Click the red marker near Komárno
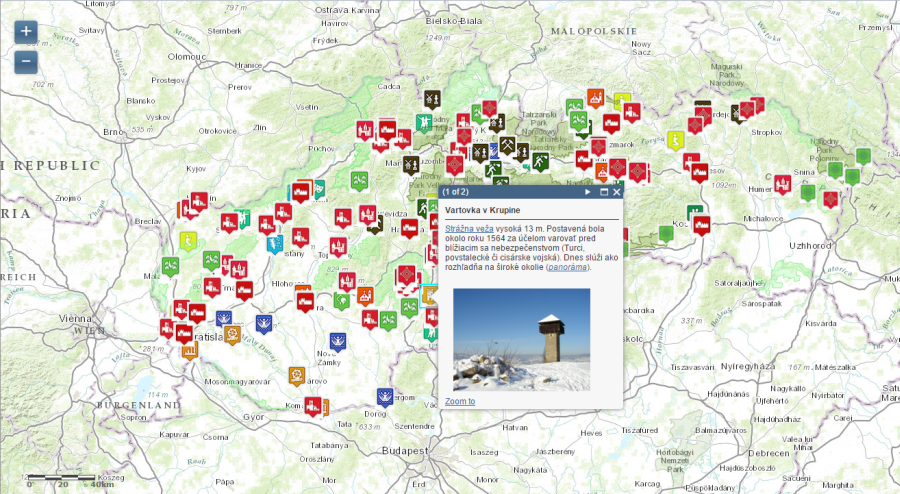The image size is (900, 494). tap(312, 406)
